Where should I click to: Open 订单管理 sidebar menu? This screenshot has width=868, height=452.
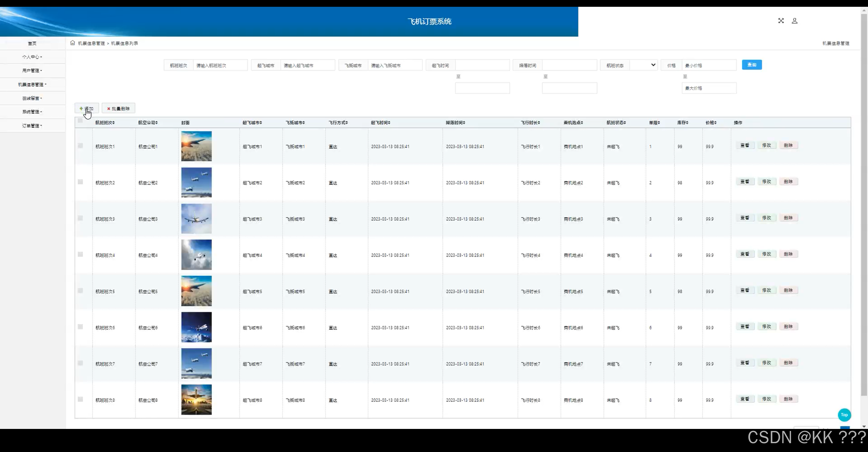32,126
